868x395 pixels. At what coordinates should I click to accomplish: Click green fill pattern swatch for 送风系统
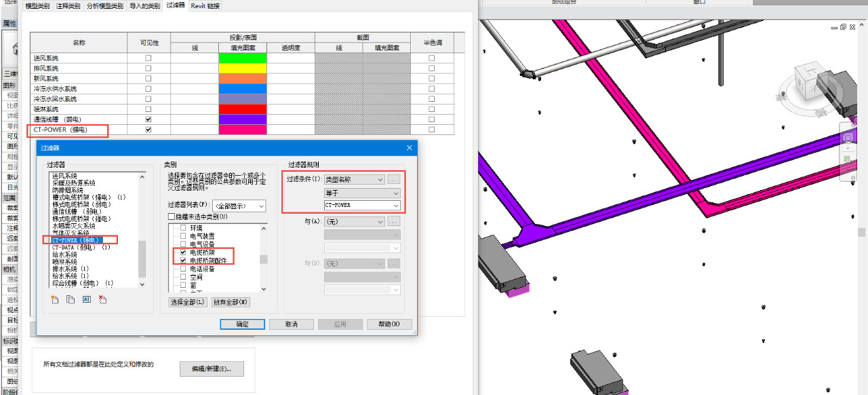coord(243,58)
